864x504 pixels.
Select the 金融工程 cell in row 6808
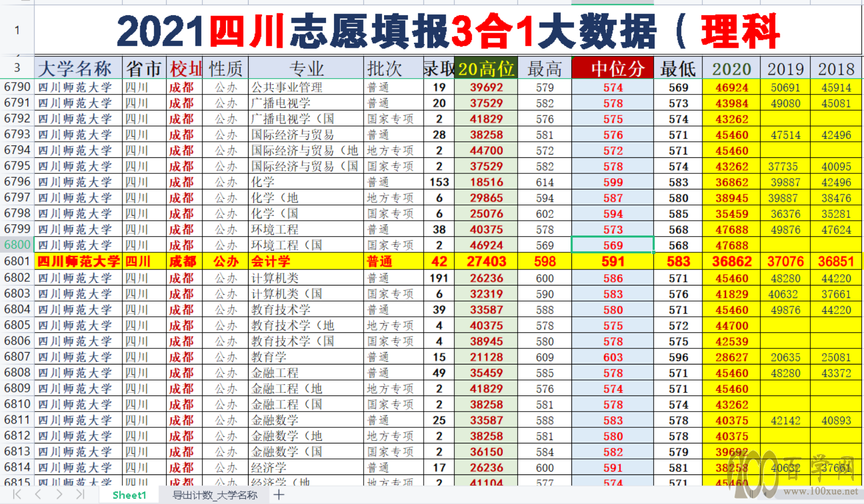click(306, 372)
